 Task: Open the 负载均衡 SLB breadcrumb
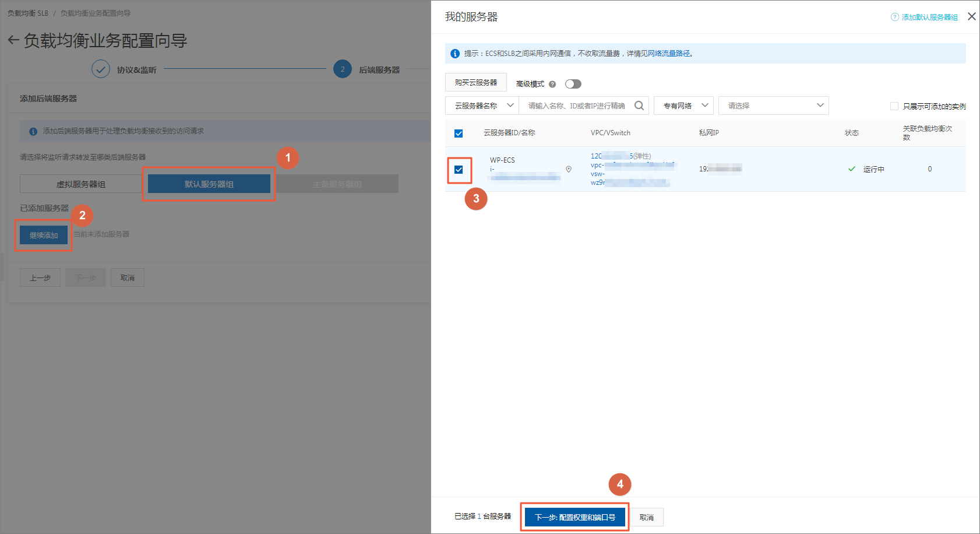pos(28,13)
